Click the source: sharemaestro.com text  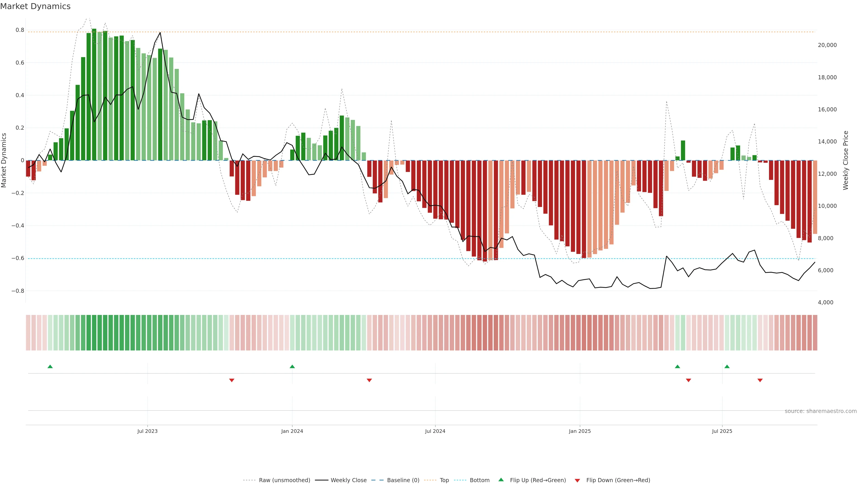click(821, 411)
